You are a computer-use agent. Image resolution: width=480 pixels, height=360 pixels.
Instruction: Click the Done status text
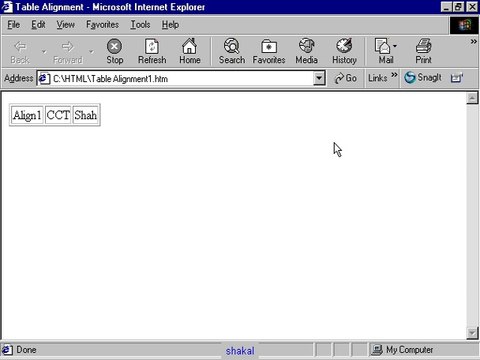[x=26, y=350]
